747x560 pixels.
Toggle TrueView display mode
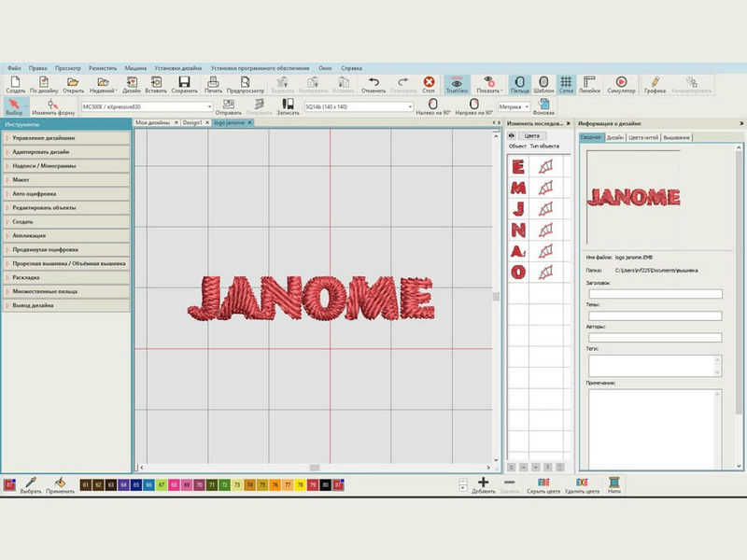(x=457, y=84)
